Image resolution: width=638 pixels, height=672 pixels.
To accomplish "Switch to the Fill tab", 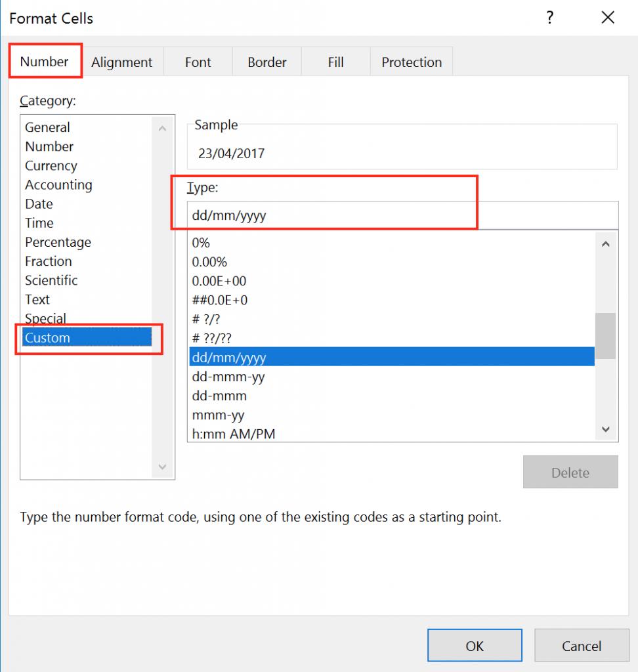I will pos(335,62).
